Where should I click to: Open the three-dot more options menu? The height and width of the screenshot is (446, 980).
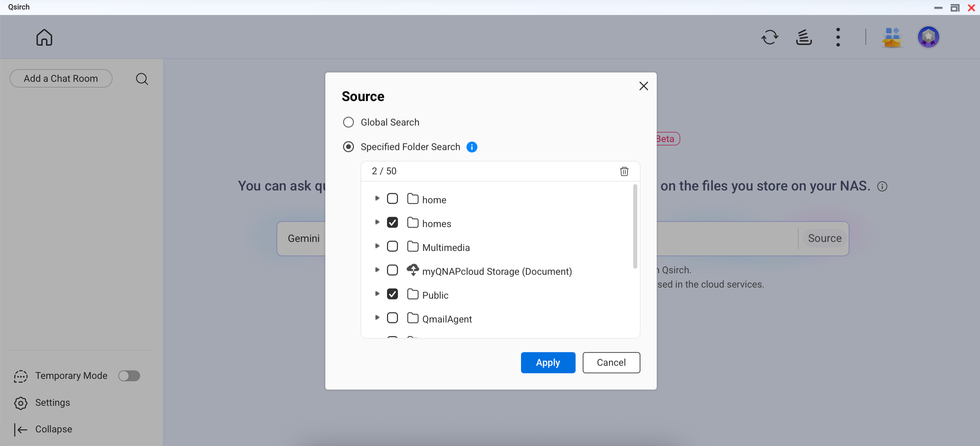tap(838, 37)
